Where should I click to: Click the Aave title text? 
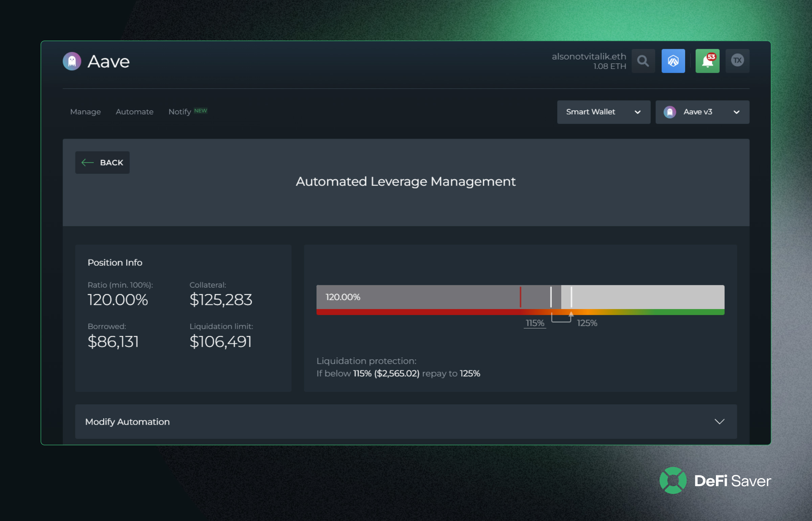(x=108, y=61)
